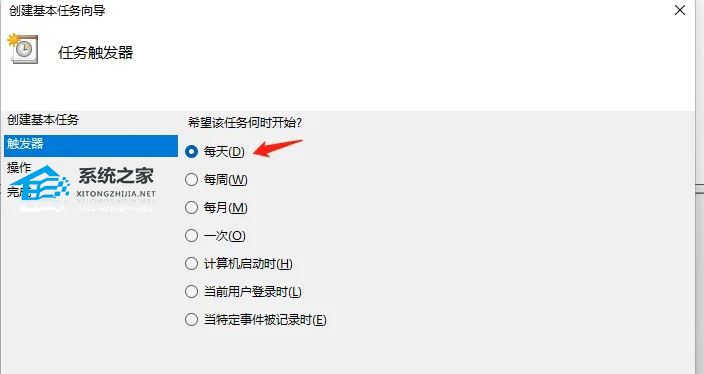Screen dimensions: 704x374
Task: Click the 创建基本任务向导 title bar text
Action: pyautogui.click(x=57, y=10)
